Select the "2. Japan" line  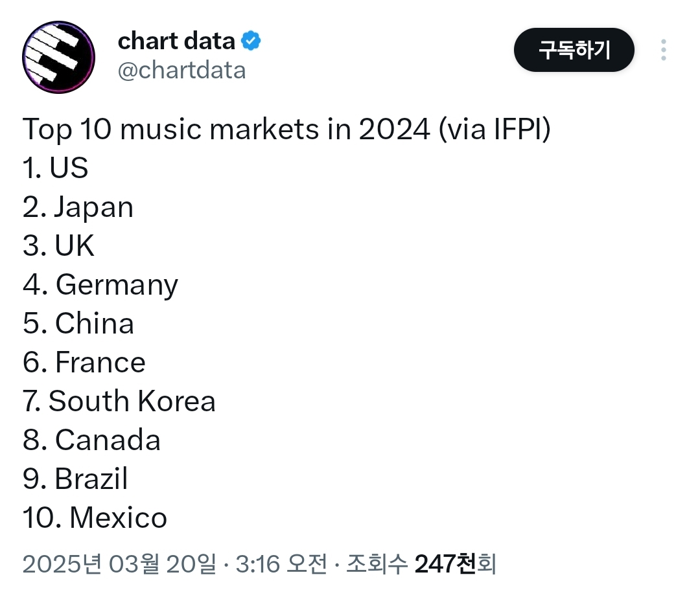(x=78, y=207)
